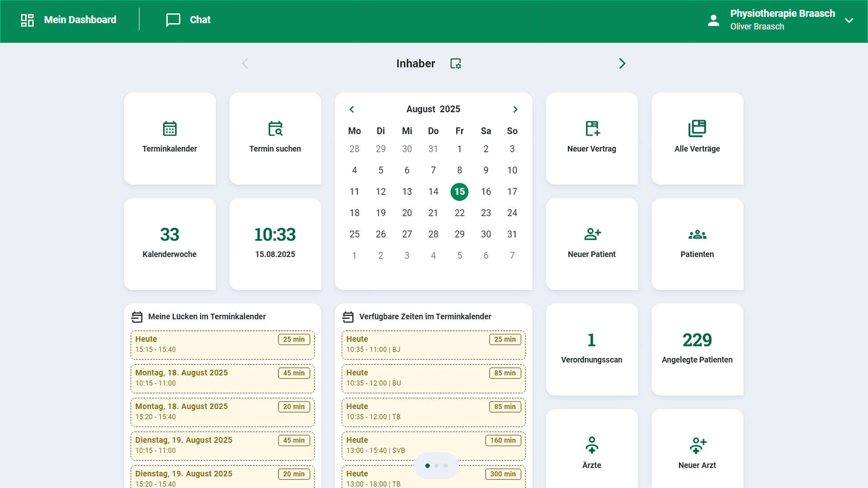Viewport: 868px width, 488px height.
Task: Go to next month in August 2025 calendar
Action: pos(515,109)
